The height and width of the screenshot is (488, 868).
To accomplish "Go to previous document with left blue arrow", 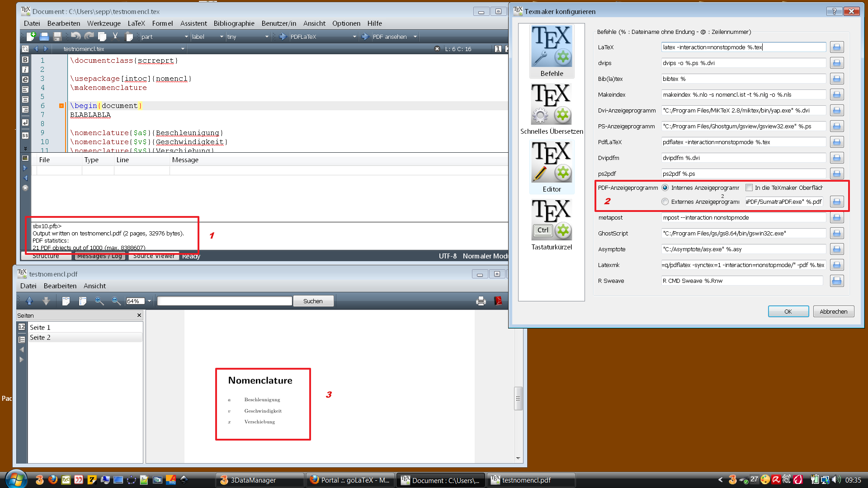I will tap(36, 49).
